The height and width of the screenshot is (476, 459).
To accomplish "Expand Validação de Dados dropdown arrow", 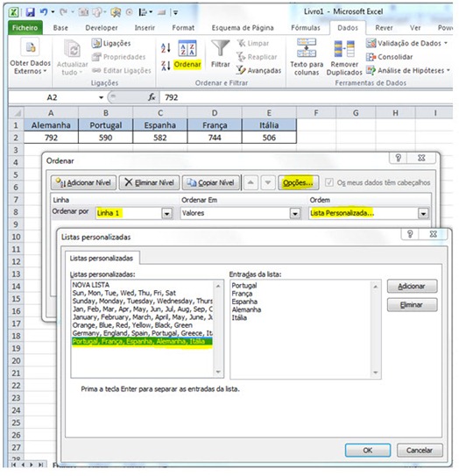I will tap(446, 43).
